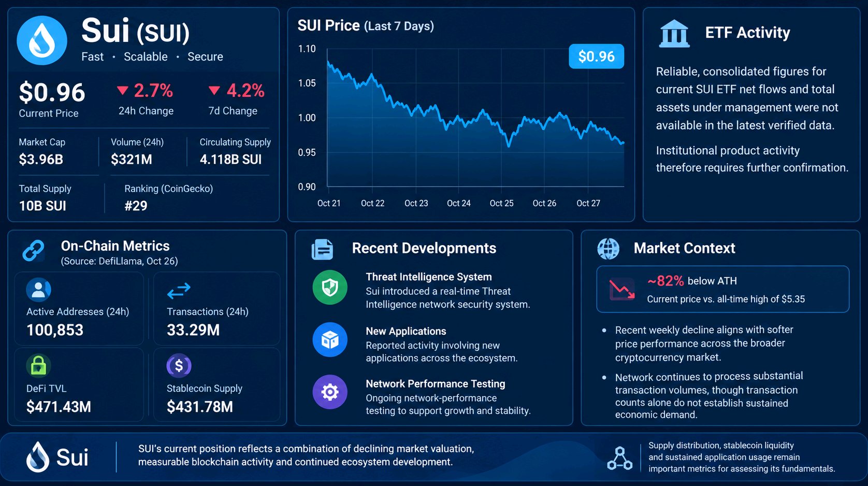
Task: Click the Stablecoin Supply dollar coin icon
Action: click(179, 366)
